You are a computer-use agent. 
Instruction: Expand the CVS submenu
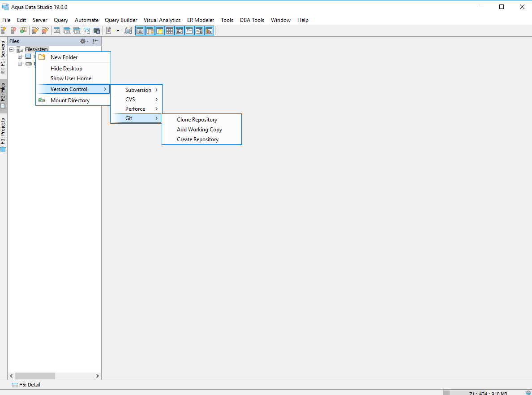136,99
